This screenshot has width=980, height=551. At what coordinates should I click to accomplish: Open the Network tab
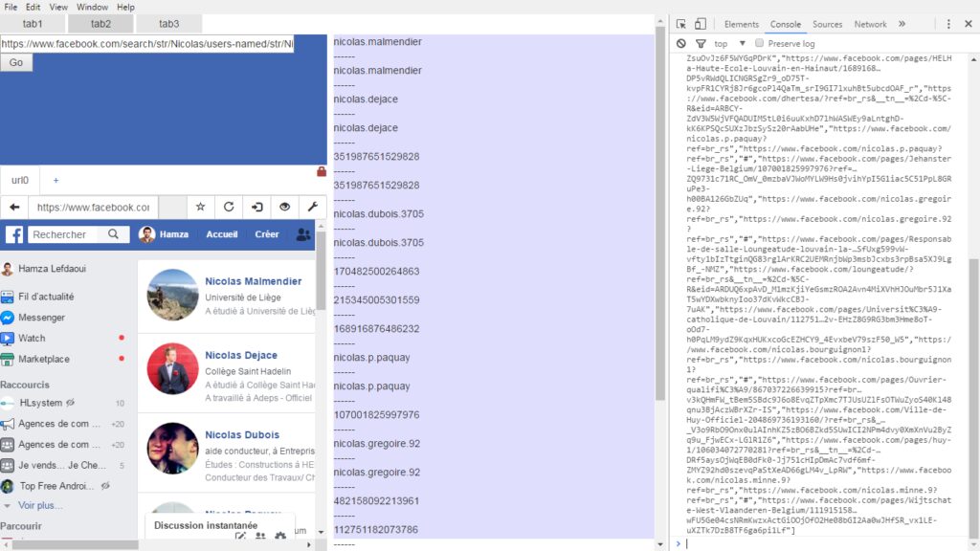871,24
